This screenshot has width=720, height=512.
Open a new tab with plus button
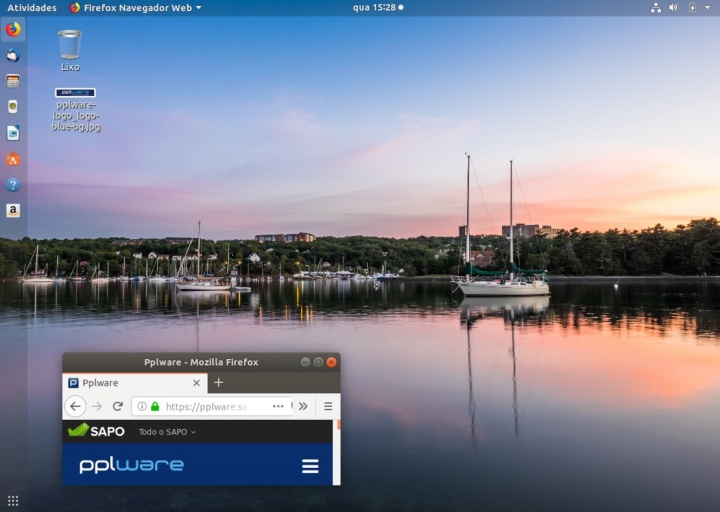pos(219,382)
